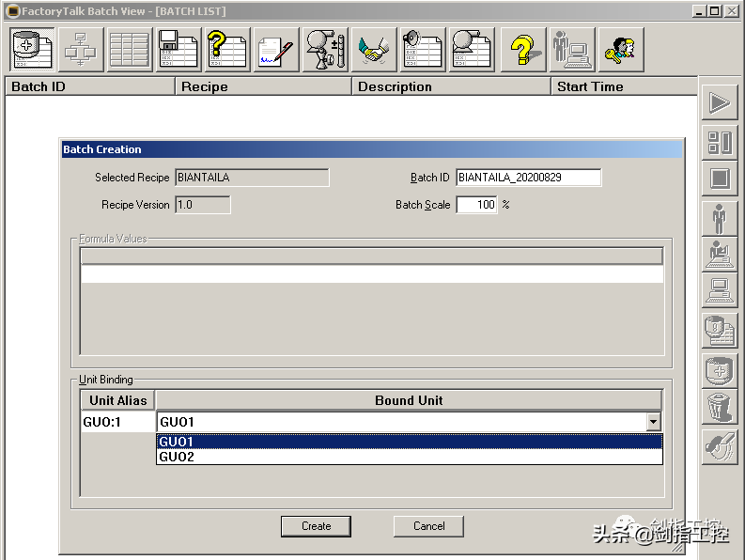Click the trash can remove batch icon

[720, 408]
